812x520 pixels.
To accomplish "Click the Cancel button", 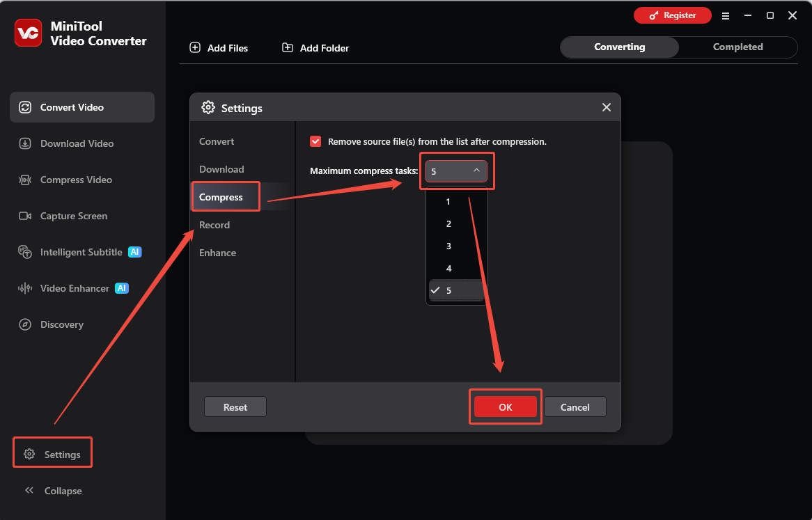I will click(575, 407).
